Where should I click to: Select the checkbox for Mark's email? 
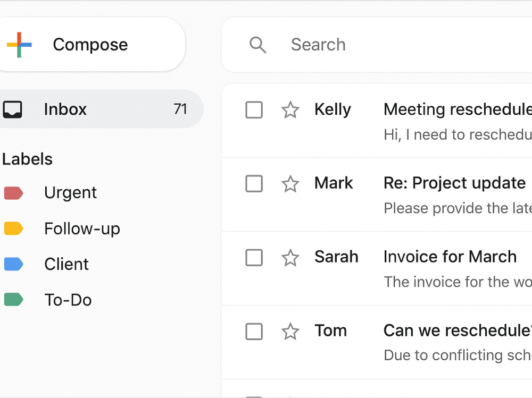coord(254,184)
